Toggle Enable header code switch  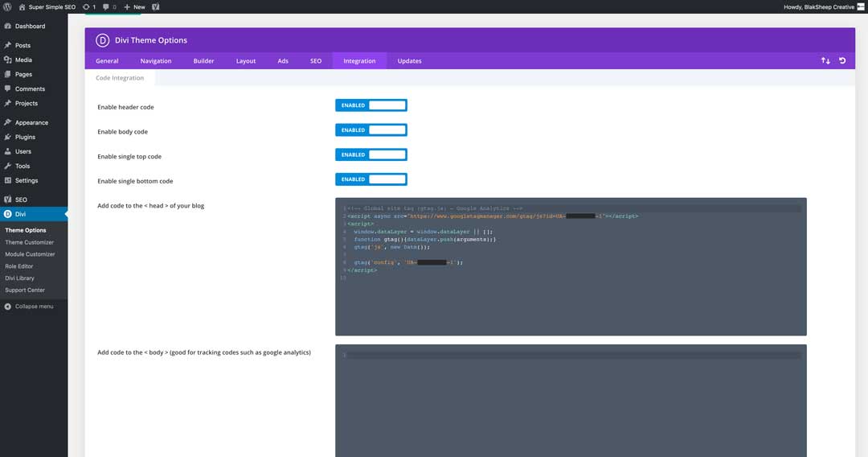[371, 105]
